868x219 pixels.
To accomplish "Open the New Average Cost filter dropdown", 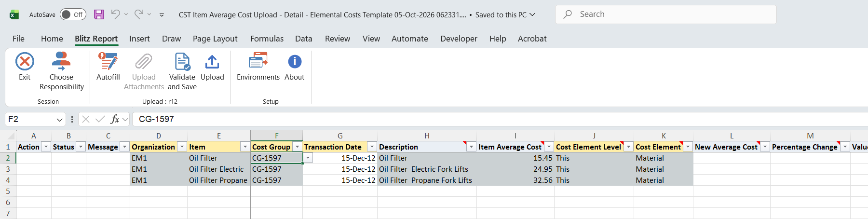I will click(765, 147).
